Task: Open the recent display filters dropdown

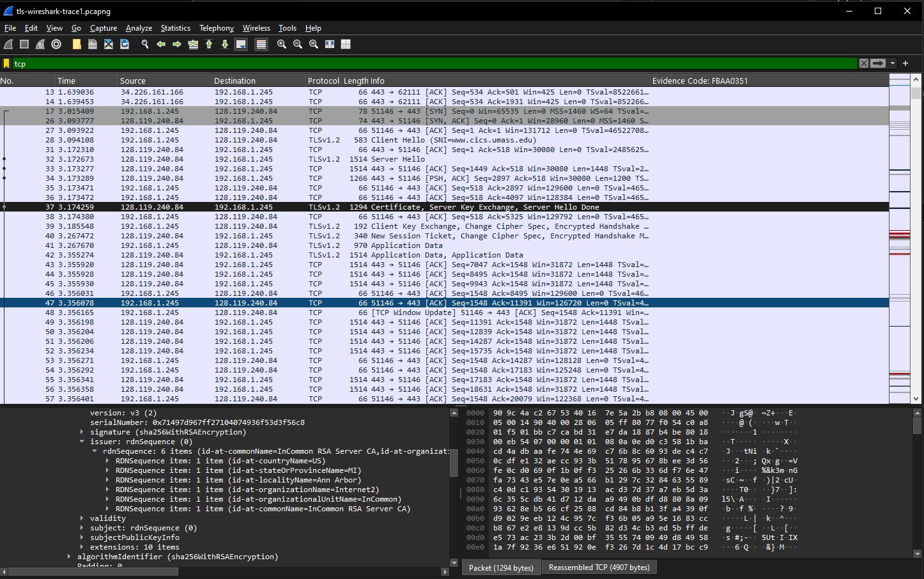Action: tap(893, 63)
